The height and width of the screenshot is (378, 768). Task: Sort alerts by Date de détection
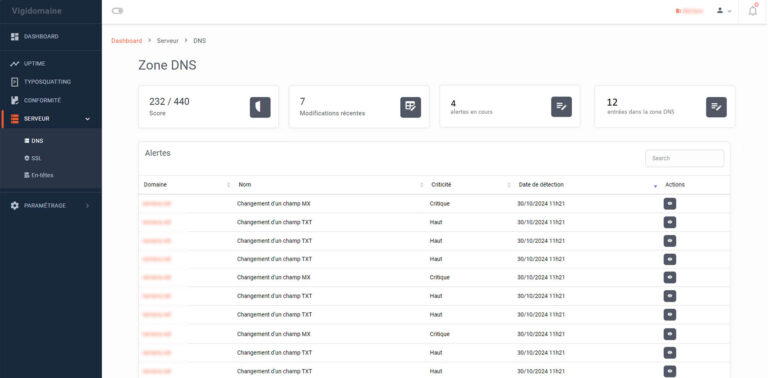[541, 185]
